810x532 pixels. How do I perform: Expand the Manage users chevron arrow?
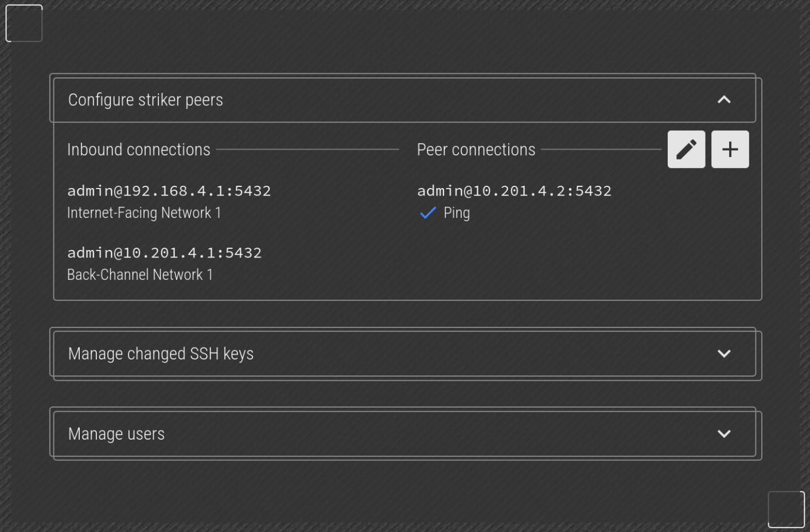(x=724, y=433)
